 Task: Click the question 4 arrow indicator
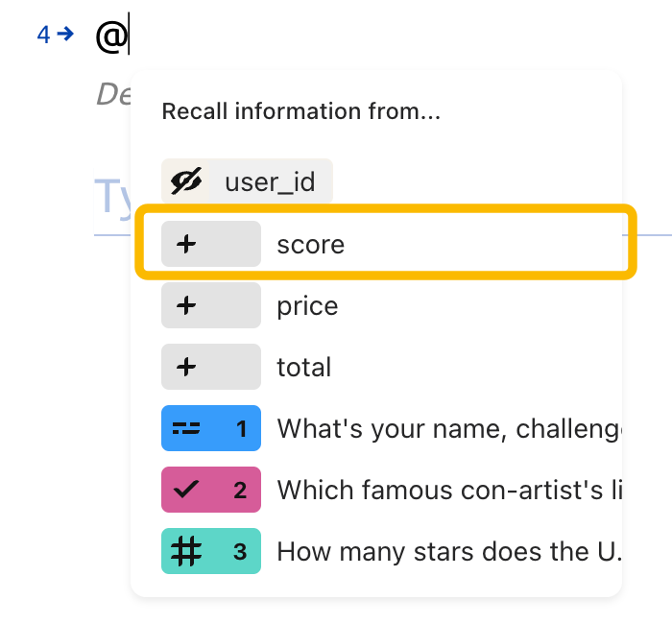point(56,35)
